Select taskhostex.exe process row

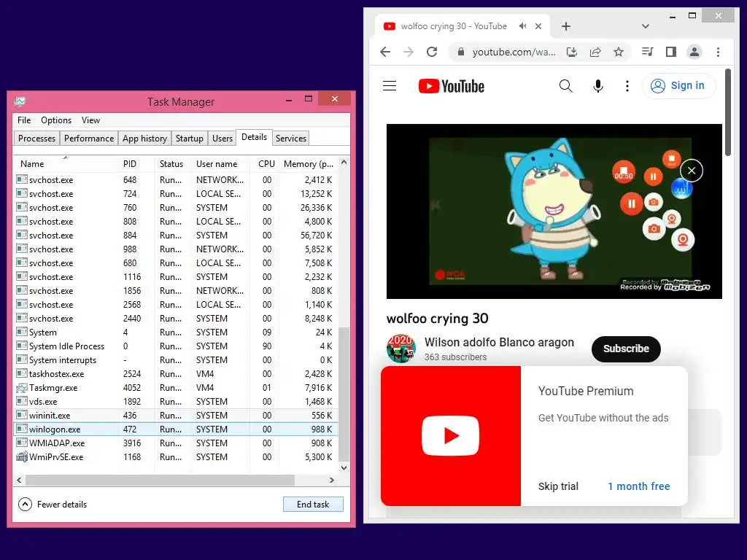(x=177, y=374)
